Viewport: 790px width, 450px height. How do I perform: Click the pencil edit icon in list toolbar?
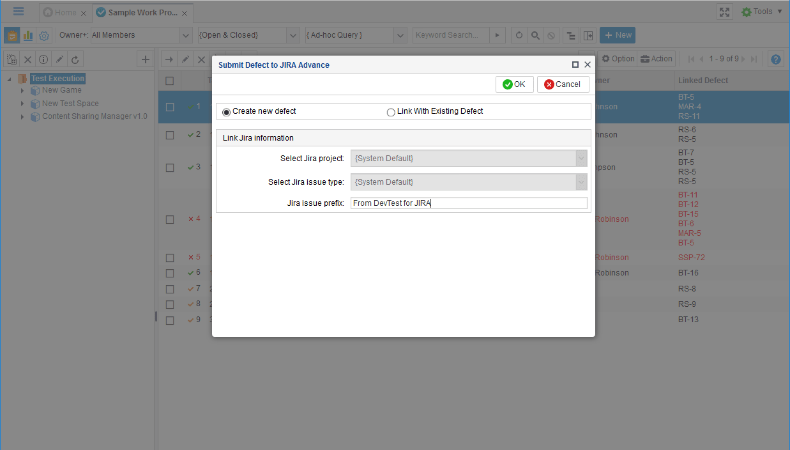click(x=185, y=59)
